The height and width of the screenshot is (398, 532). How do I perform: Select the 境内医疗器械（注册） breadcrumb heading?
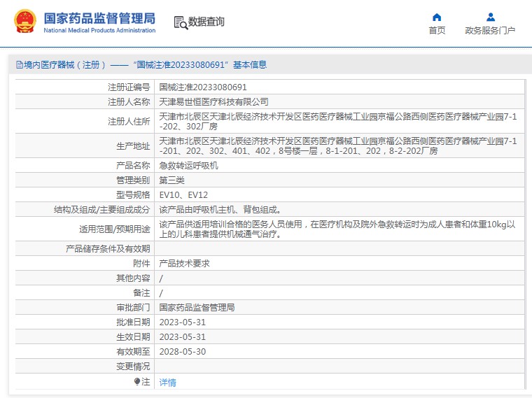[64, 65]
